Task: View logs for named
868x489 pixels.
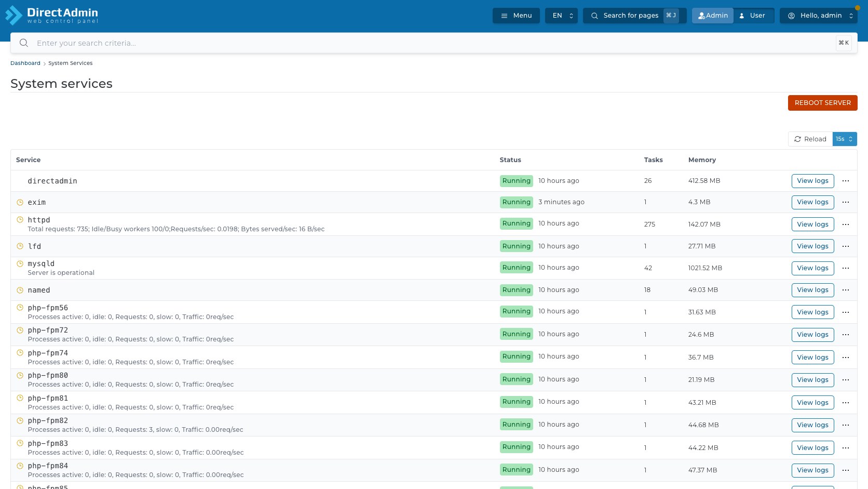Action: [x=812, y=290]
